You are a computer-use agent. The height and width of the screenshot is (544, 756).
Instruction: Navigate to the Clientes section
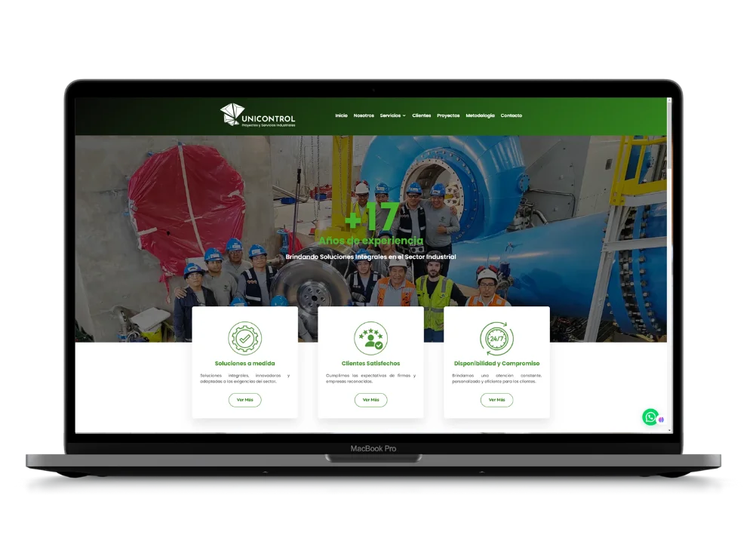point(422,115)
